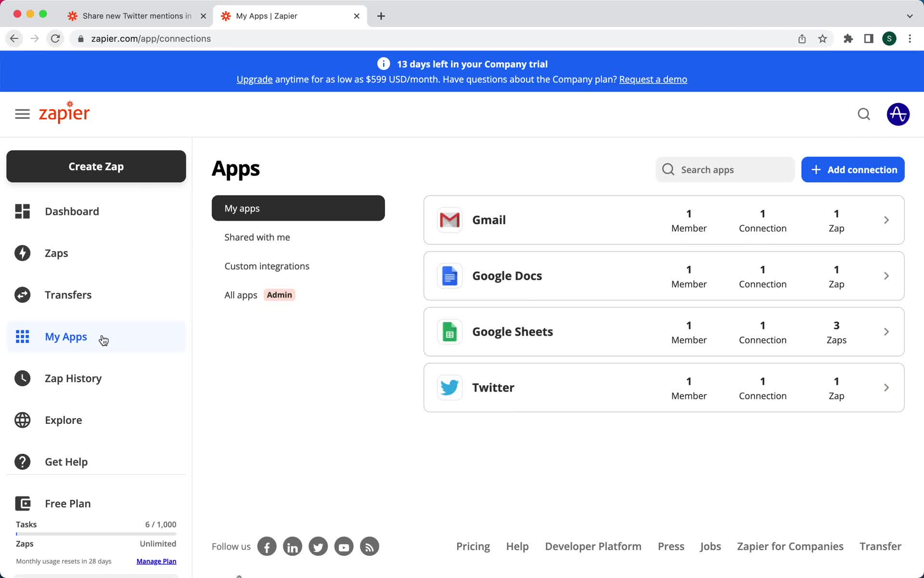Click Add connection button
Image resolution: width=924 pixels, height=578 pixels.
(854, 169)
